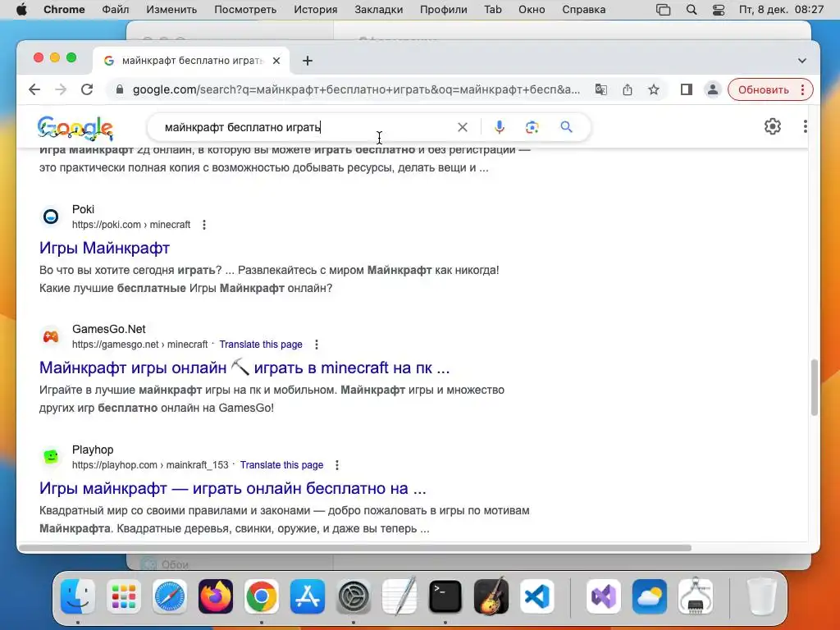Image resolution: width=840 pixels, height=630 pixels.
Task: Open the Закладки menu
Action: coord(378,10)
